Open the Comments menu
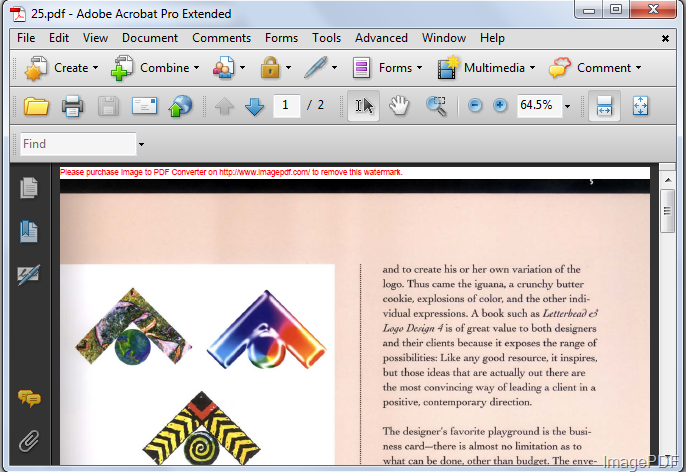This screenshot has width=686, height=472. (x=221, y=38)
